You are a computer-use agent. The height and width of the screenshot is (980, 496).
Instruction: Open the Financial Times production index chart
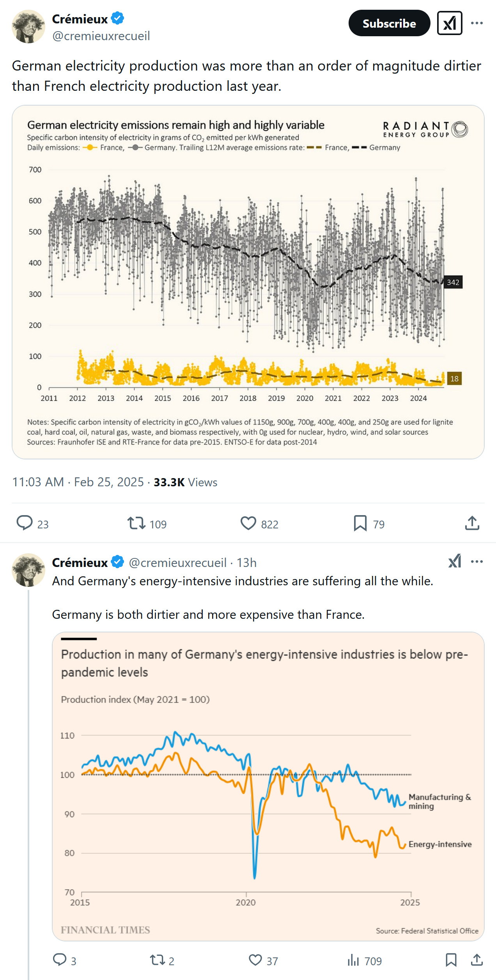click(x=268, y=786)
